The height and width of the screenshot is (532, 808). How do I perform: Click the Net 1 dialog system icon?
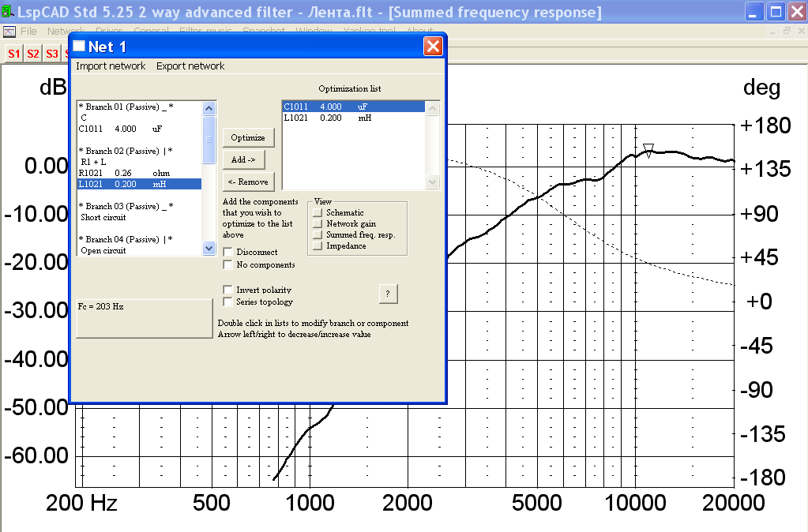coord(79,47)
